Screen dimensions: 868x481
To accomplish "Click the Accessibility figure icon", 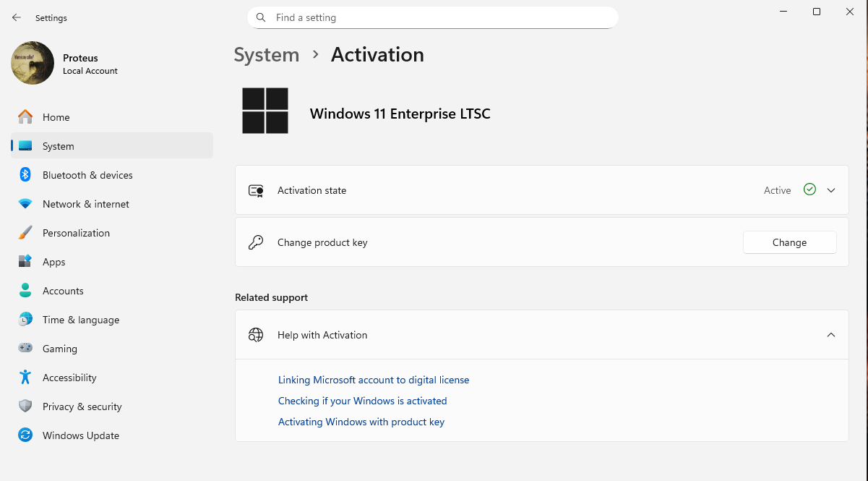I will [25, 378].
